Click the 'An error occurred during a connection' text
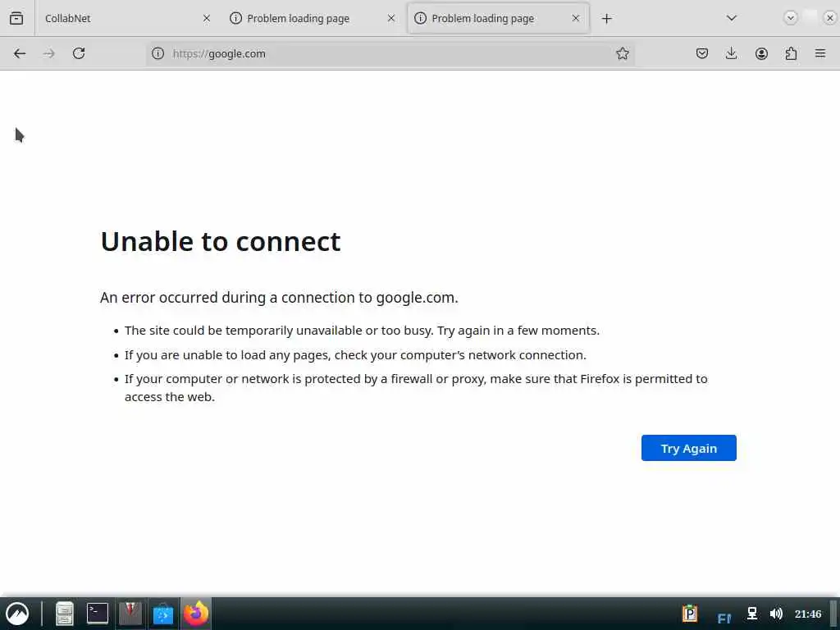840x630 pixels. pyautogui.click(x=279, y=297)
